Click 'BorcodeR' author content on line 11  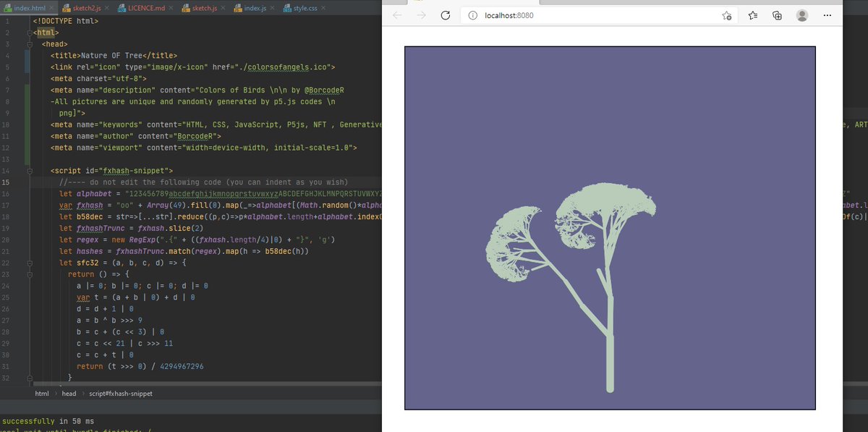[x=196, y=135]
